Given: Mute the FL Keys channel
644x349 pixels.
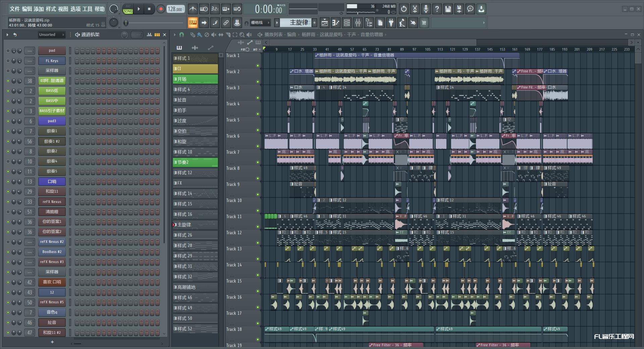Looking at the screenshot, I should click(8, 61).
